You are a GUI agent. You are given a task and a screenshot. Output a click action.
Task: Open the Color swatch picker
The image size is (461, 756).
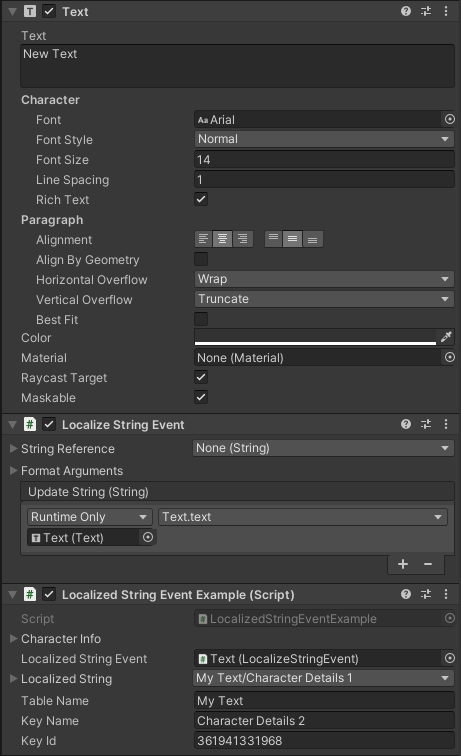point(315,337)
